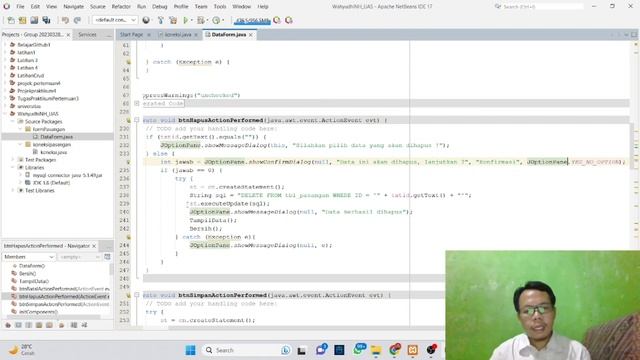The width and height of the screenshot is (640, 360).
Task: Click the globe browser icon in toolbar
Action: coord(146,20)
